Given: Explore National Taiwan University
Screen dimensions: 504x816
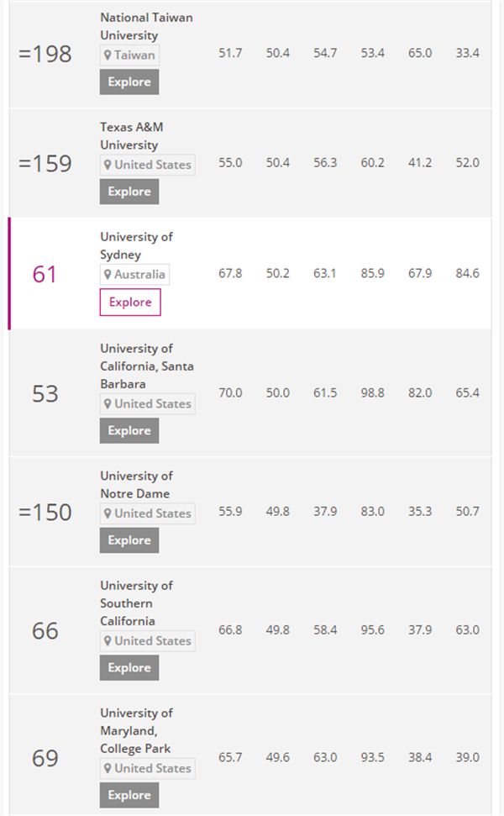Looking at the screenshot, I should click(x=129, y=82).
